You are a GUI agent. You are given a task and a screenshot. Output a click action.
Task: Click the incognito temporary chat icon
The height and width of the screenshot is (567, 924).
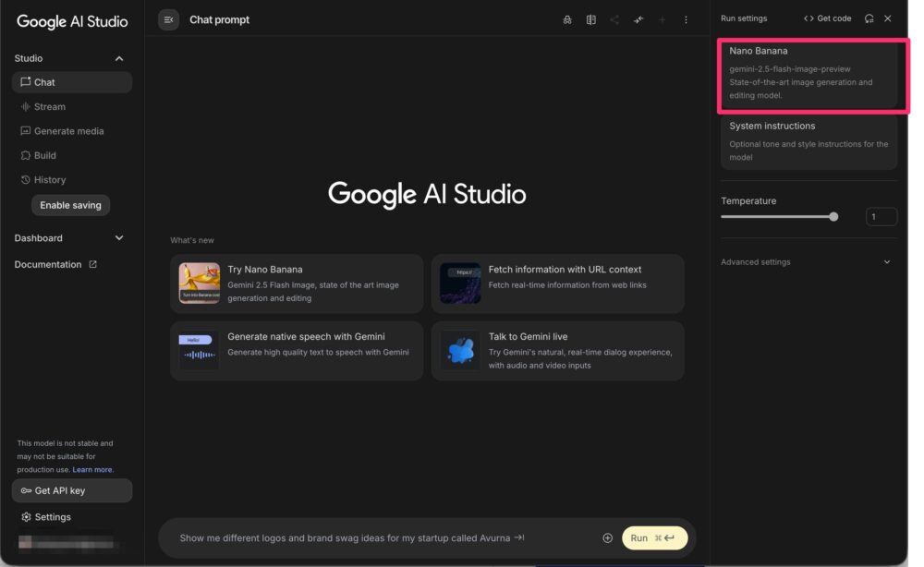click(567, 19)
